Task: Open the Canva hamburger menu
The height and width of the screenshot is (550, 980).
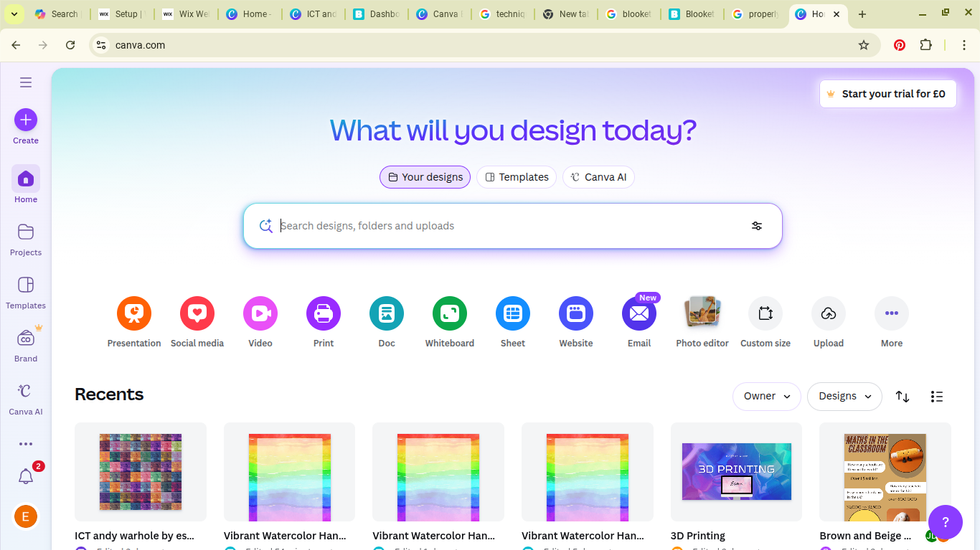Action: (x=26, y=82)
